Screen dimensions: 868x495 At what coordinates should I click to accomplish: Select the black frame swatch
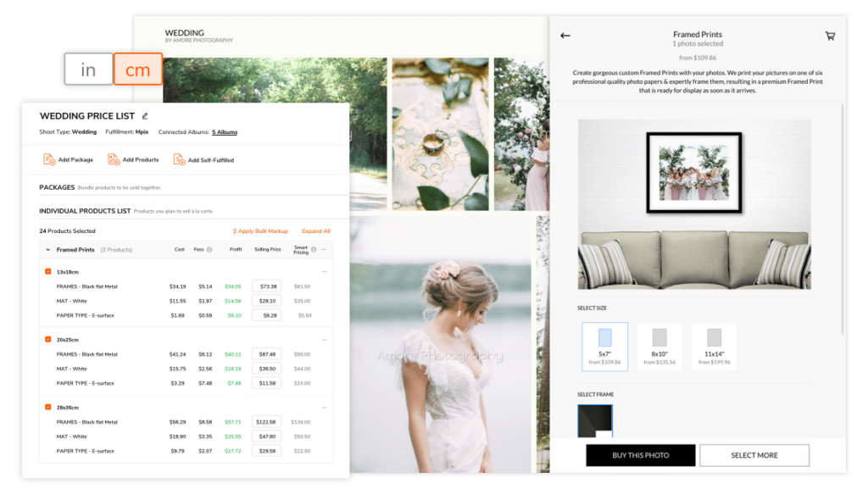coord(594,420)
